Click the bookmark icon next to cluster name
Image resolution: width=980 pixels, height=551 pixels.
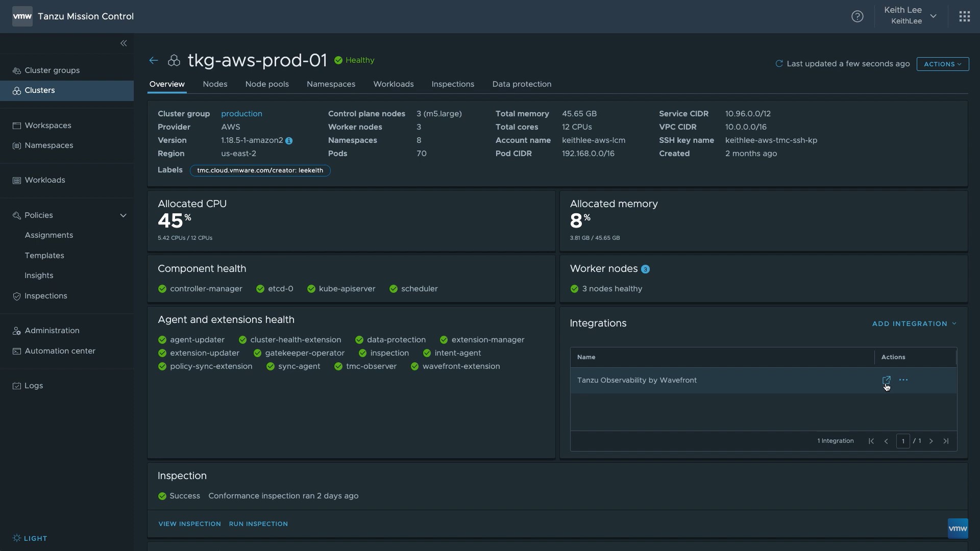174,60
